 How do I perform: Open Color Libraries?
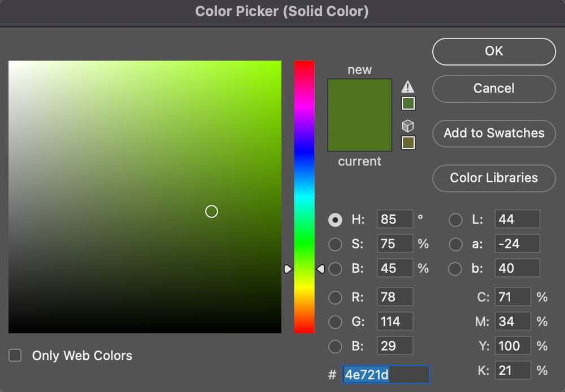click(493, 178)
